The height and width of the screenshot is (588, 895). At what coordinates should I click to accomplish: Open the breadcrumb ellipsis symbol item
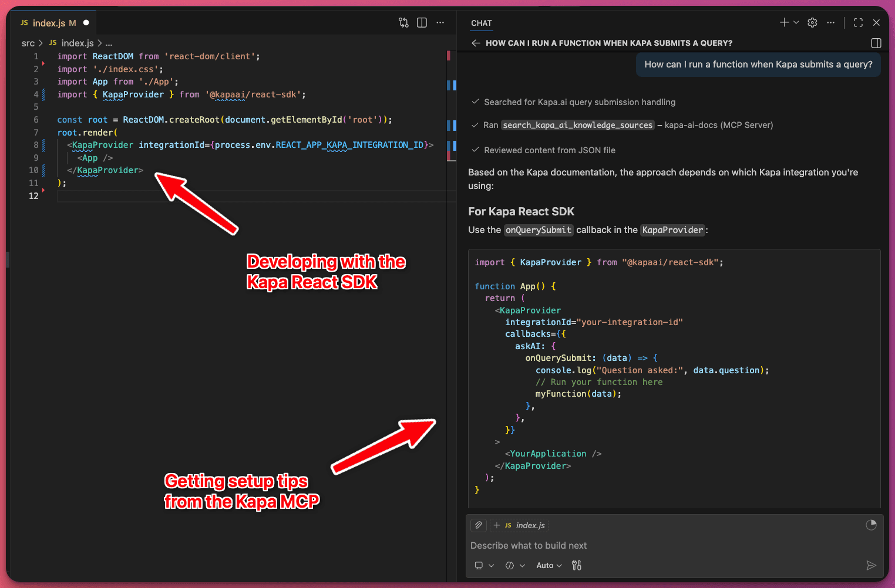(109, 43)
